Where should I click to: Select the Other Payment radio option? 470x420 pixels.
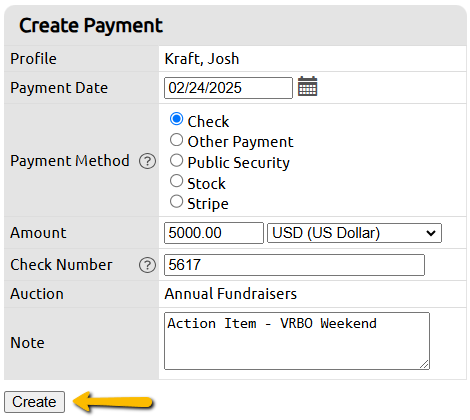point(176,140)
